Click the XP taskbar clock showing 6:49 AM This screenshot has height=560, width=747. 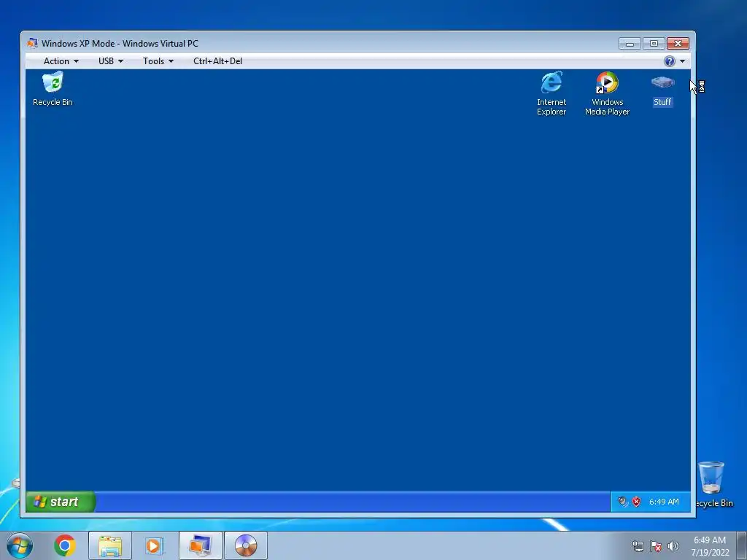click(664, 502)
